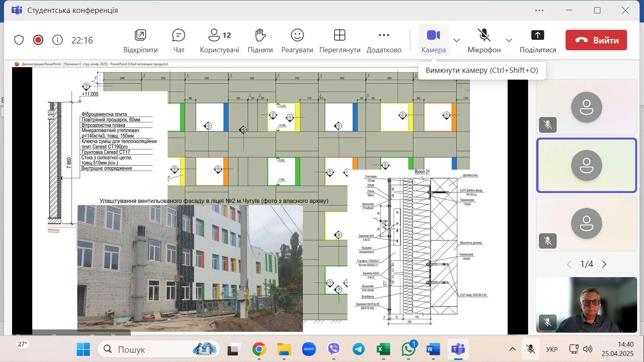The width and height of the screenshot is (644, 362).
Task: Open Viber from taskbar
Action: pos(334,349)
